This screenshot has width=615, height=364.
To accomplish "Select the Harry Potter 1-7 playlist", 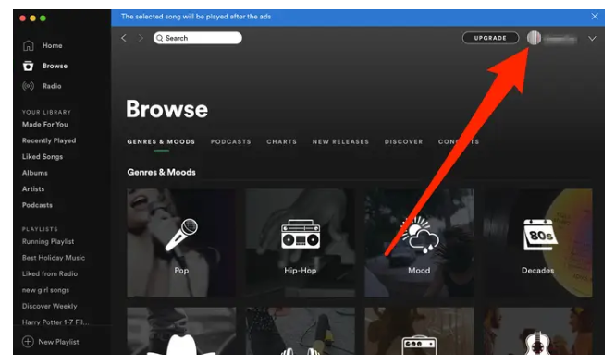I will point(55,322).
